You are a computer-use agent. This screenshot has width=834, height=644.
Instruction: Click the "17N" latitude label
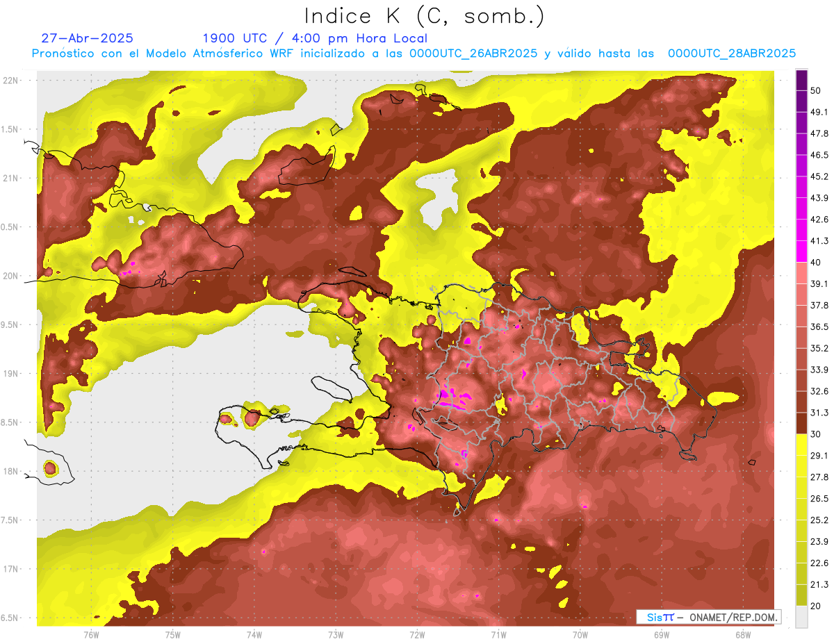tap(11, 569)
